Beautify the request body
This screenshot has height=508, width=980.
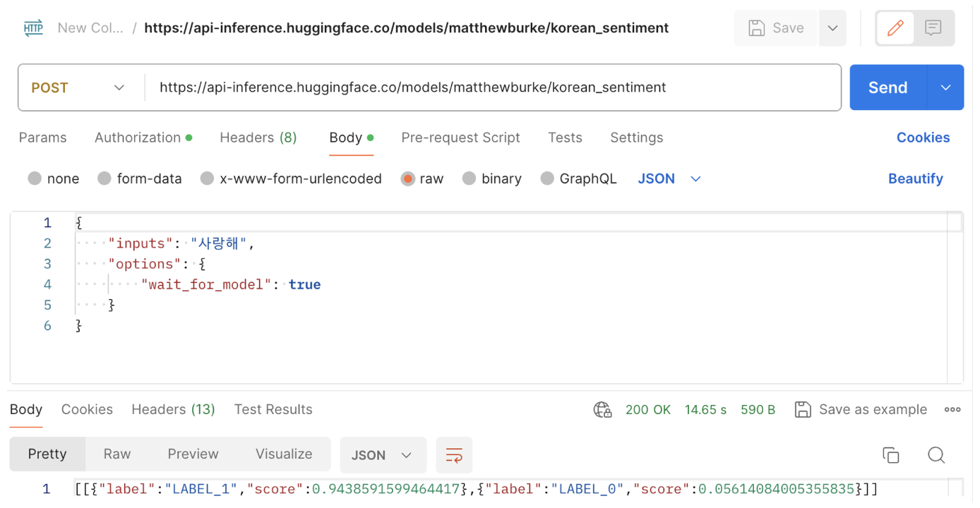[915, 179]
